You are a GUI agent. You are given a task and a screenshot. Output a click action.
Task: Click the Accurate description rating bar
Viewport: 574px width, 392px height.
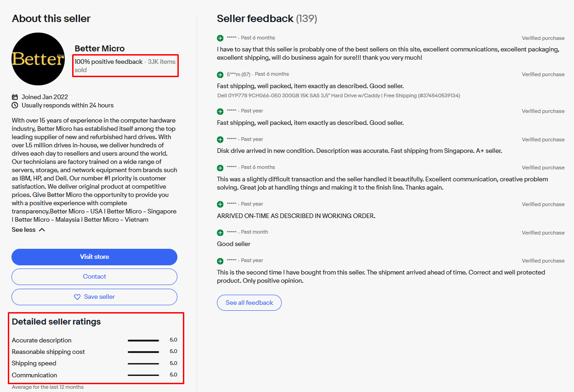pyautogui.click(x=143, y=341)
